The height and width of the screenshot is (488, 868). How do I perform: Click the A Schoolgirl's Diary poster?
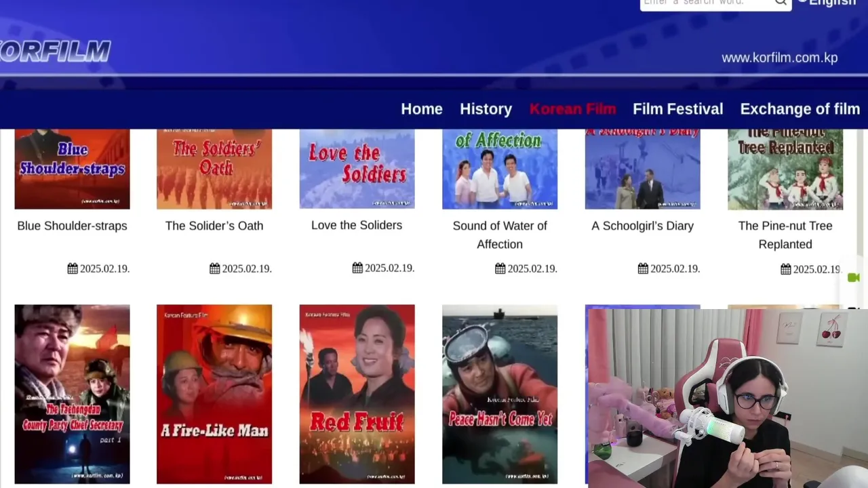[x=643, y=169]
